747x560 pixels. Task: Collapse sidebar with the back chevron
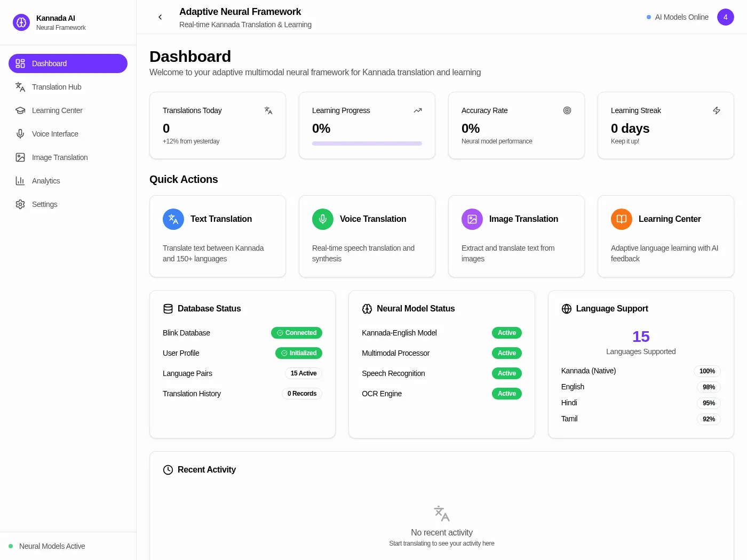click(x=160, y=17)
